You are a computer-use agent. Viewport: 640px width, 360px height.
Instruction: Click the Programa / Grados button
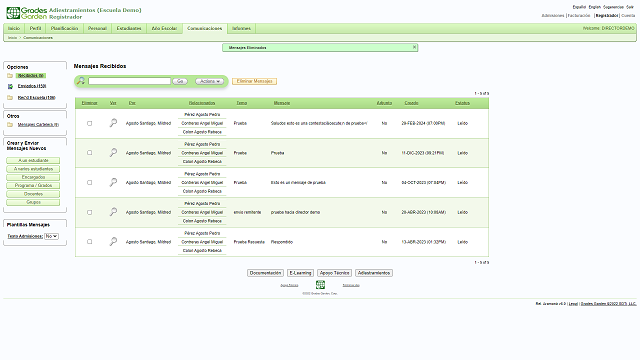click(33, 186)
